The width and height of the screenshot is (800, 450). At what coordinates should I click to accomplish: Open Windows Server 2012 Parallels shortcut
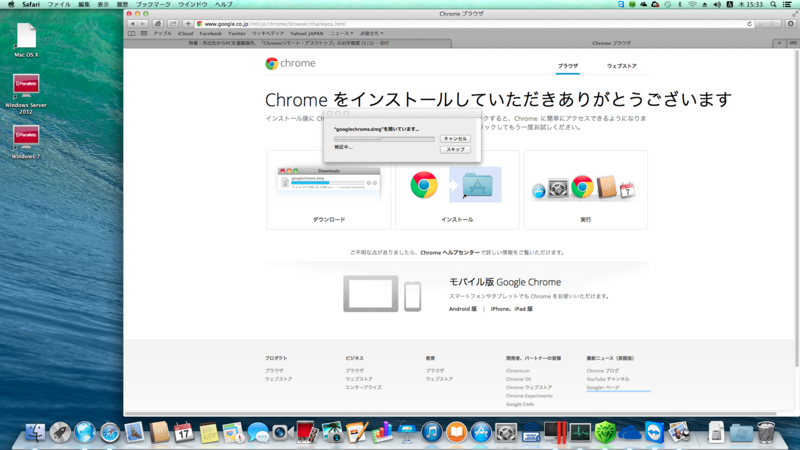(x=26, y=94)
